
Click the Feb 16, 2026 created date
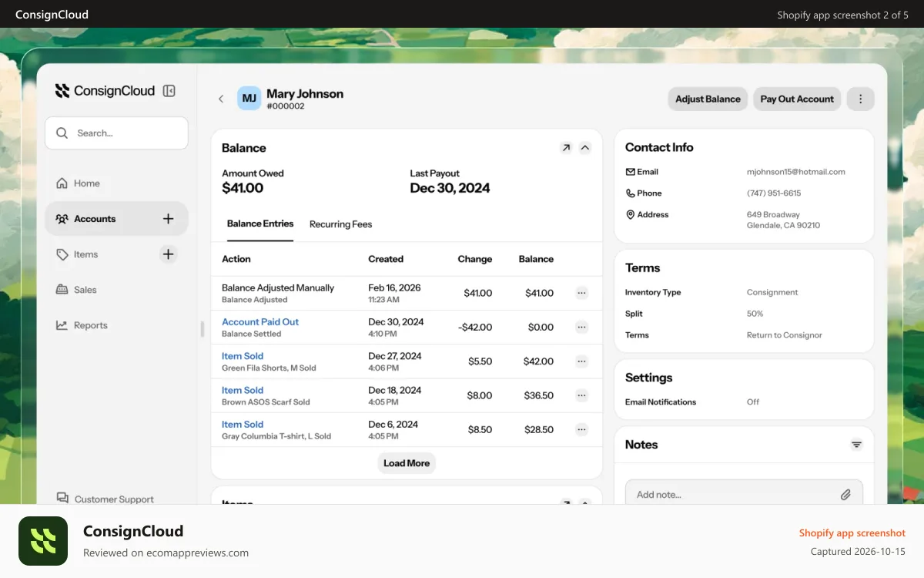pyautogui.click(x=394, y=287)
